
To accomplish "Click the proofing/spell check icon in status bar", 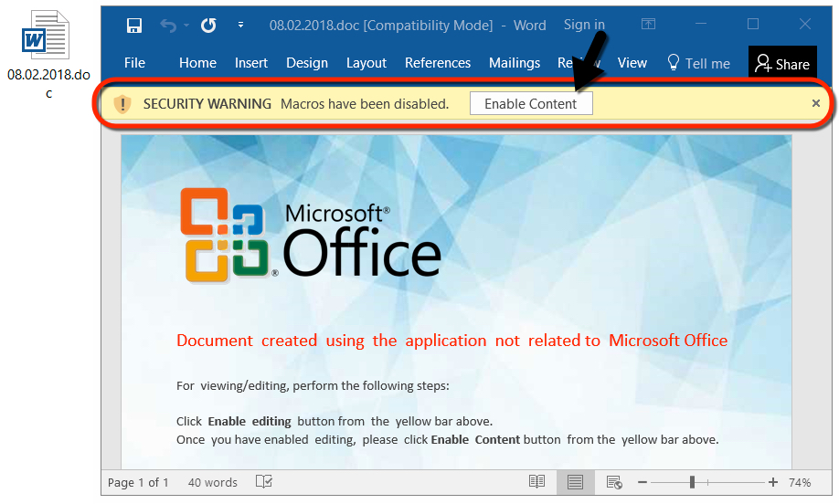I will click(x=264, y=482).
